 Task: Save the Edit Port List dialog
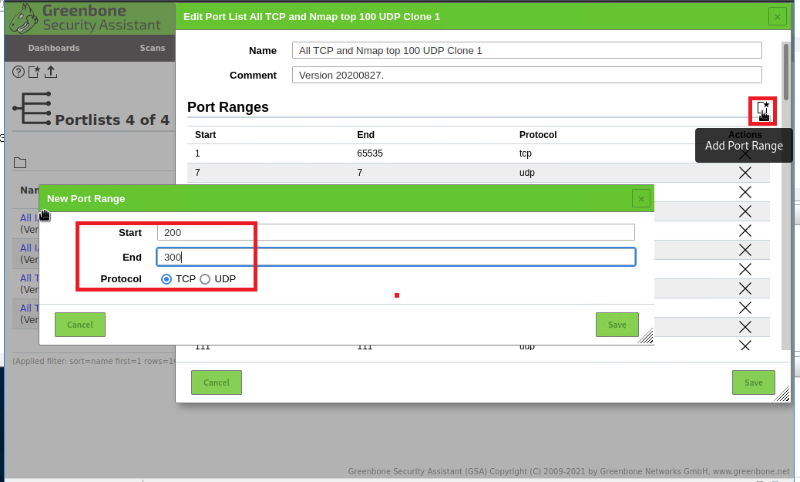(753, 382)
